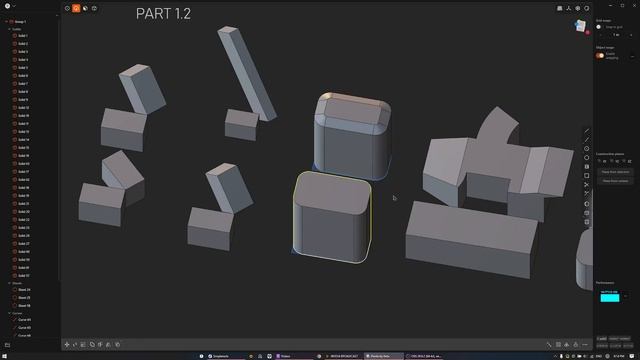Viewport: 640px width, 360px height.
Task: Collapse the Sheets section in outliner
Action: point(9,283)
